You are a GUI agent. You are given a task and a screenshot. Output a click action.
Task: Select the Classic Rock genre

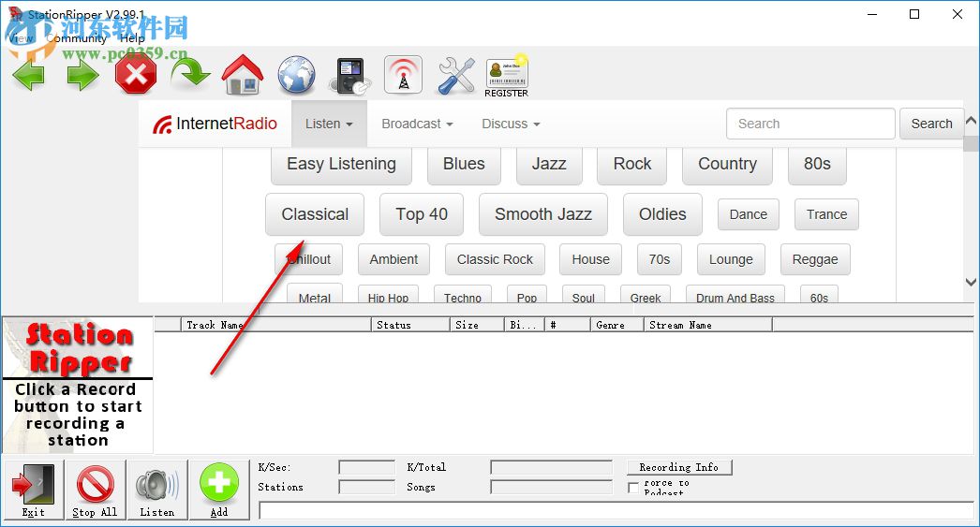coord(495,259)
